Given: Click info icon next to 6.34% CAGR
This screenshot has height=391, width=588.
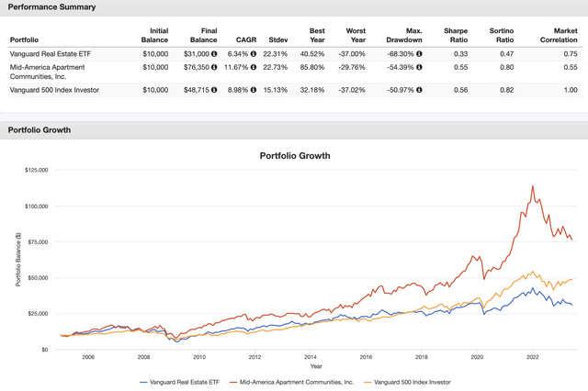Looking at the screenshot, I should pyautogui.click(x=254, y=54).
